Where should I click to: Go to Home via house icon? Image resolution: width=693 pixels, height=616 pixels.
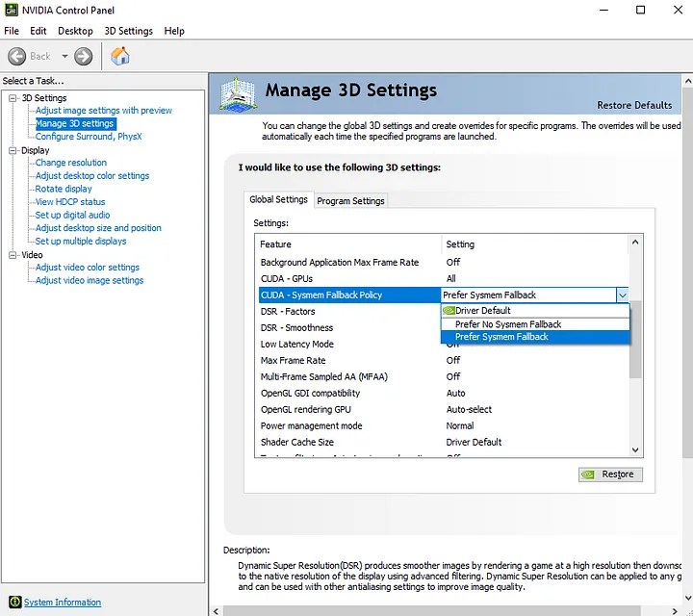(119, 56)
